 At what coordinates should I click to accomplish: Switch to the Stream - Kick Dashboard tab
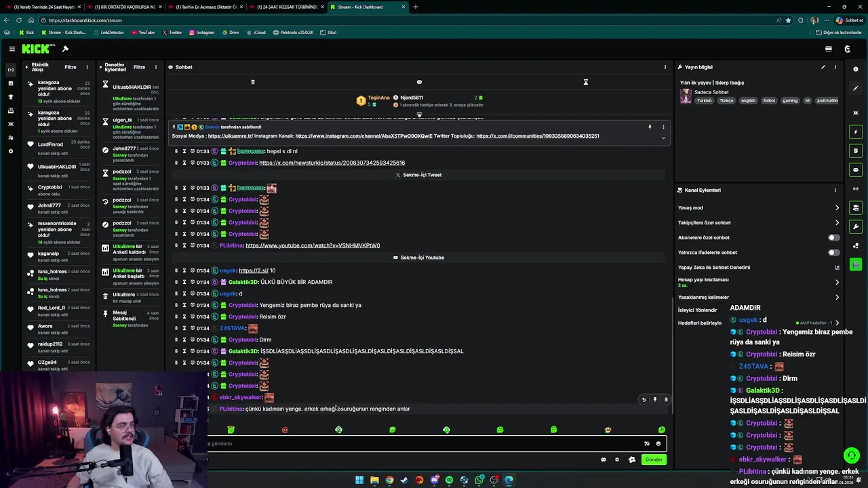[366, 7]
